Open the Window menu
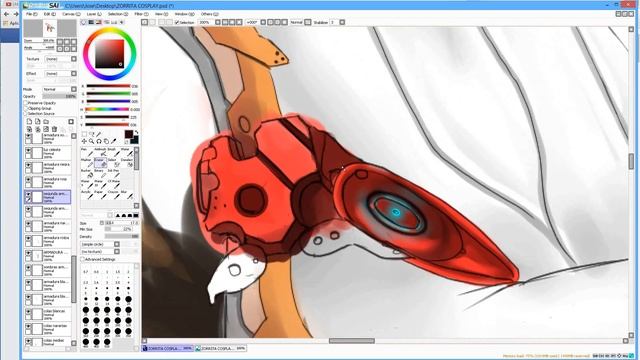 tap(184, 14)
